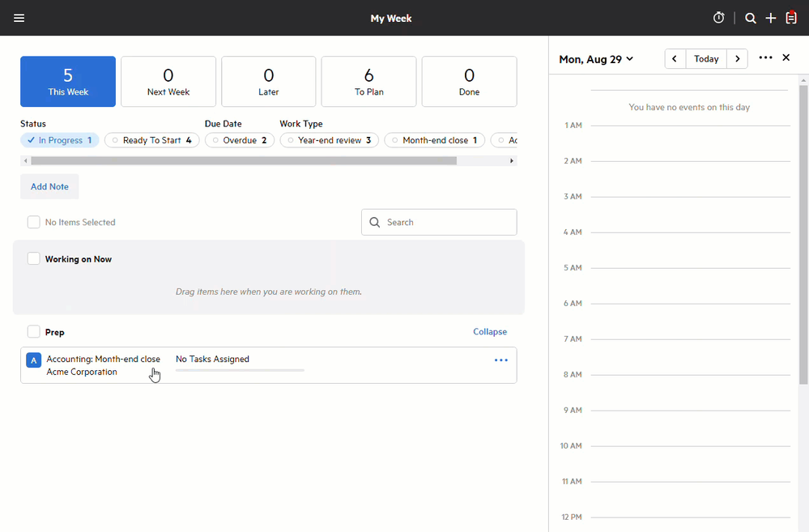Open the hamburger navigation menu
Viewport: 809px width, 532px height.
point(19,18)
